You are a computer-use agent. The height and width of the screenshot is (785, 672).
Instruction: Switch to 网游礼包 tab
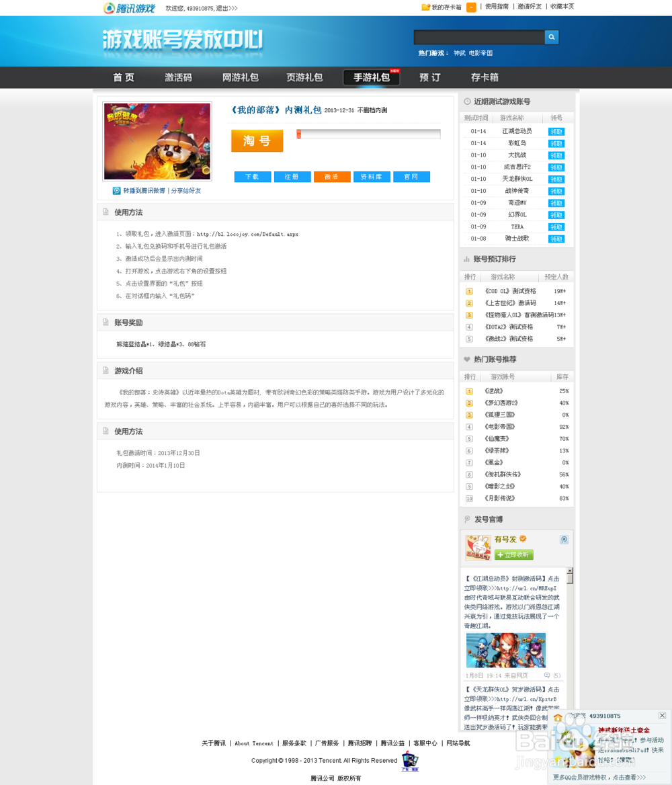point(241,77)
